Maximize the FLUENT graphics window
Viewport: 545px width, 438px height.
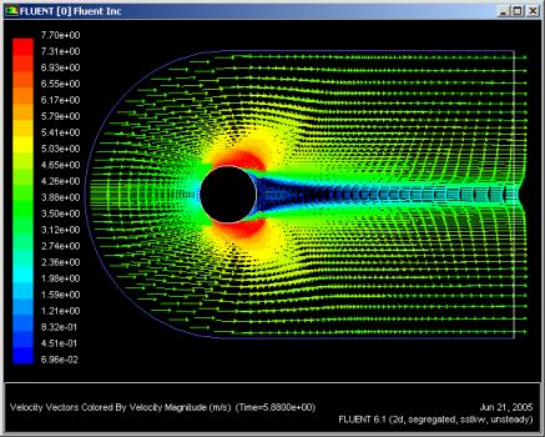click(x=518, y=11)
